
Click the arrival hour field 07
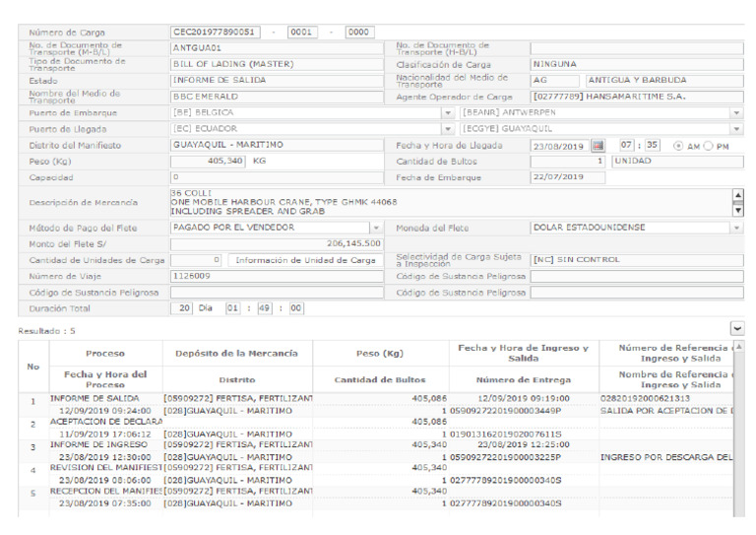(x=626, y=145)
